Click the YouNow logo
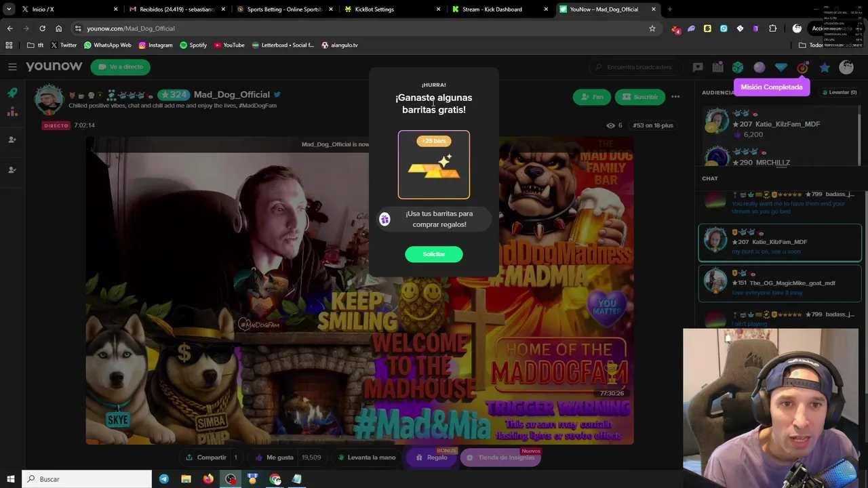Image resolution: width=868 pixels, height=488 pixels. click(x=54, y=66)
